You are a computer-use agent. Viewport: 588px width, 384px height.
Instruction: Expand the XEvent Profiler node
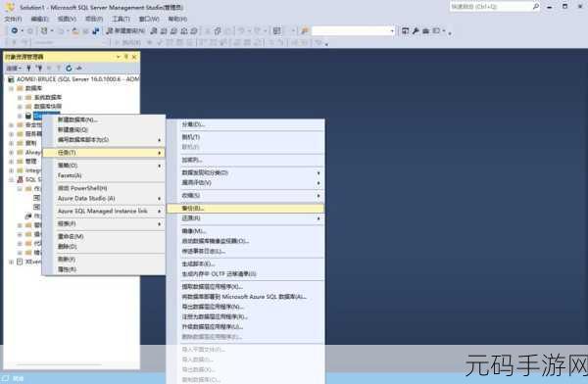click(11, 262)
